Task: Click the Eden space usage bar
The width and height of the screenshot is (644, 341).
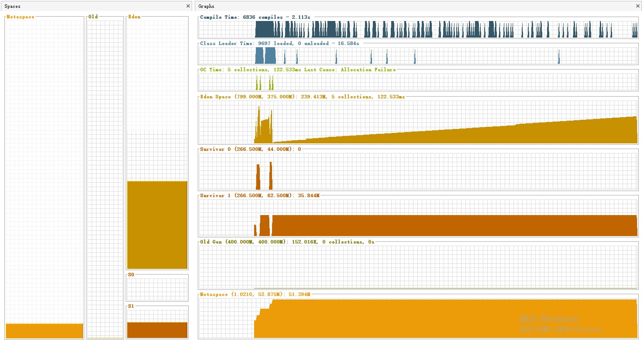Action: tap(157, 225)
